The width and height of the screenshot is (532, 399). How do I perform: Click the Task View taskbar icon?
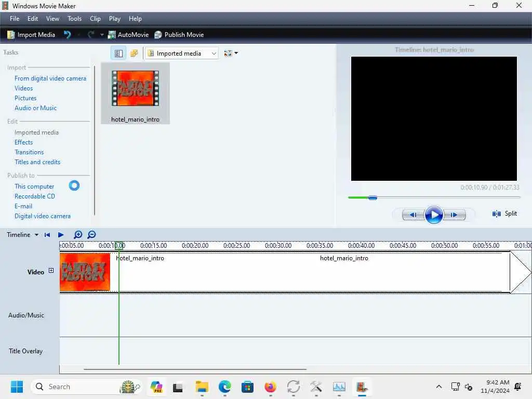178,387
